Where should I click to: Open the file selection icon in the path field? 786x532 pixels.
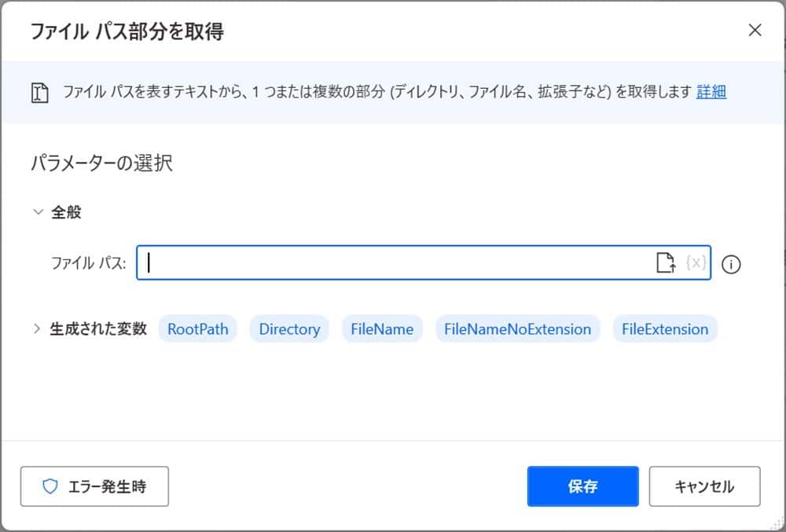click(x=666, y=263)
